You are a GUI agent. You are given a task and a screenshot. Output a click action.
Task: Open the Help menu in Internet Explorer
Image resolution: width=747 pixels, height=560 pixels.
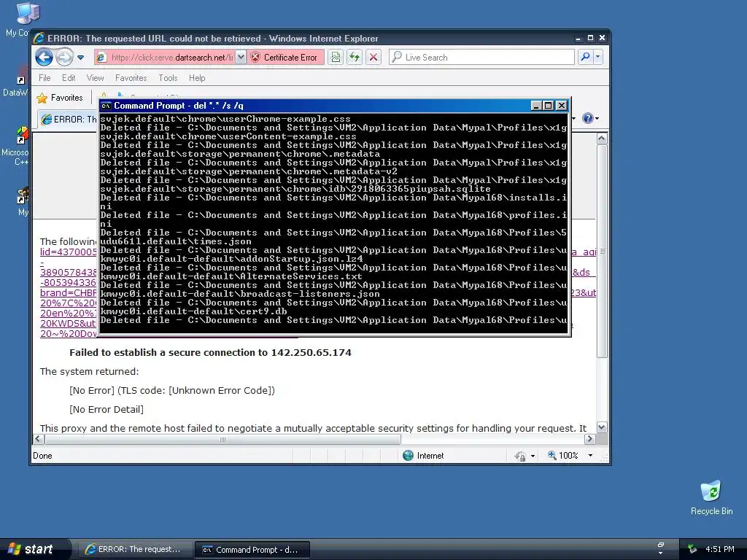pyautogui.click(x=197, y=78)
